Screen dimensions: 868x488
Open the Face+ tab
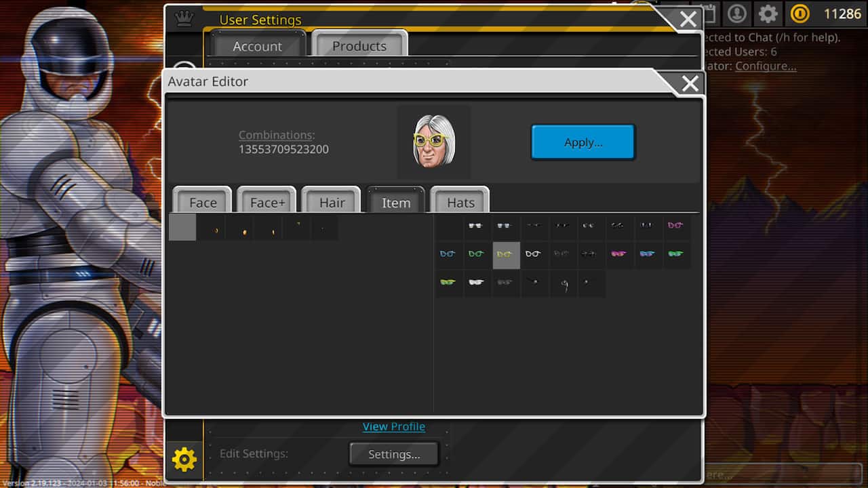tap(267, 202)
